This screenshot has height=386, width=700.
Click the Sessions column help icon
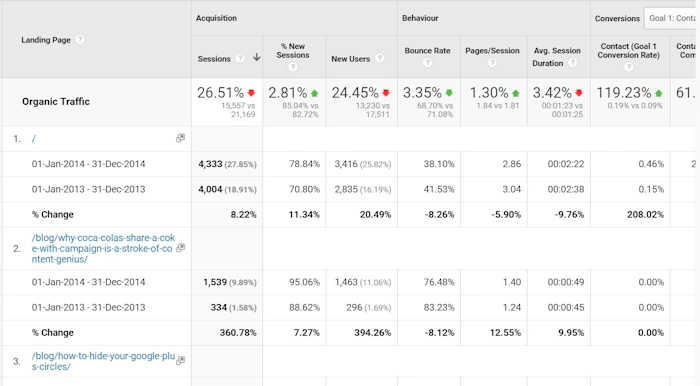pos(240,58)
